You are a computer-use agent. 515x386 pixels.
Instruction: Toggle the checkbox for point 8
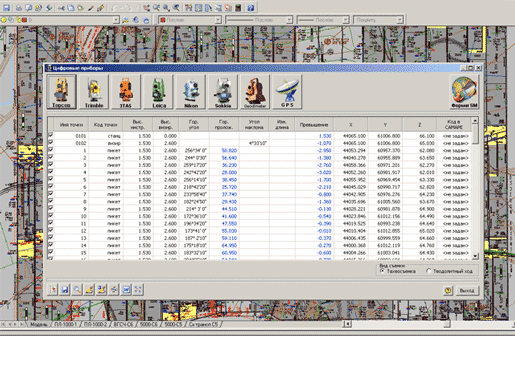click(51, 201)
